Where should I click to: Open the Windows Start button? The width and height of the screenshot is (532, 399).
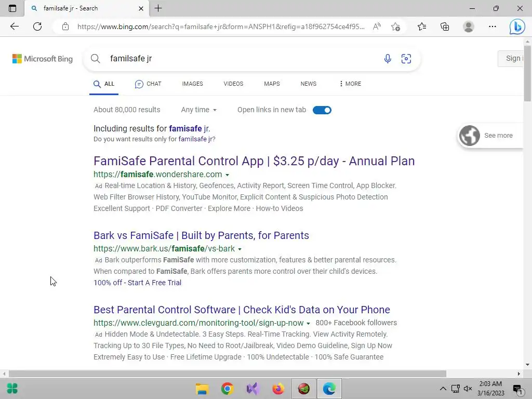pyautogui.click(x=12, y=389)
